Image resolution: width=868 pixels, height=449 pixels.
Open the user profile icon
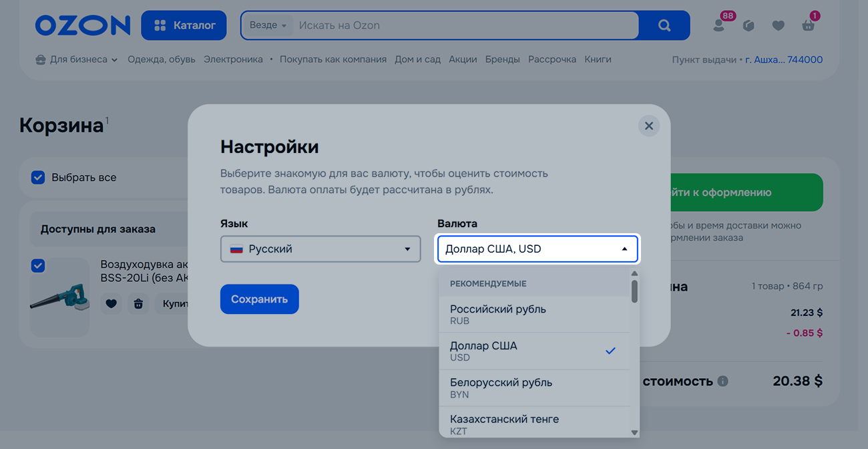click(719, 25)
